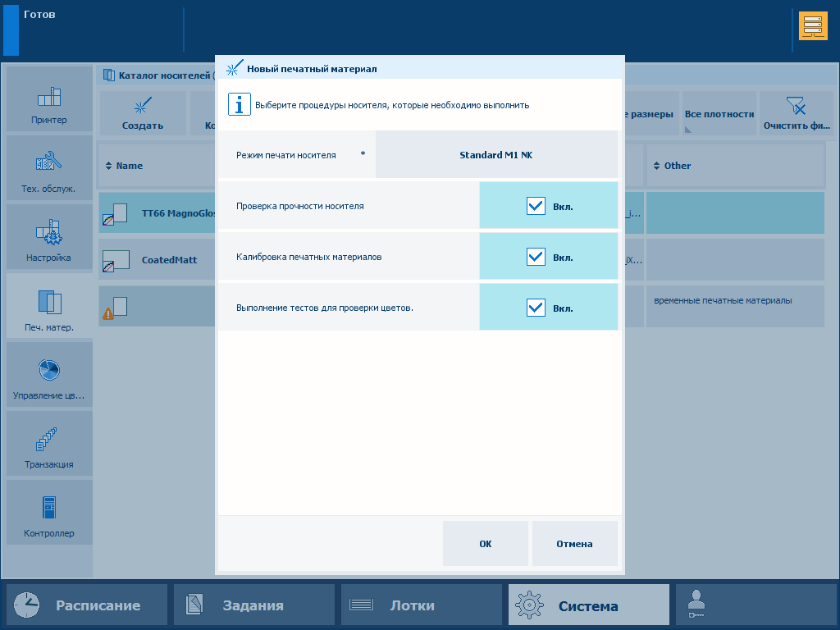Image resolution: width=840 pixels, height=630 pixels.
Task: Click the Очистить фи... clear filter icon
Action: coord(796,106)
